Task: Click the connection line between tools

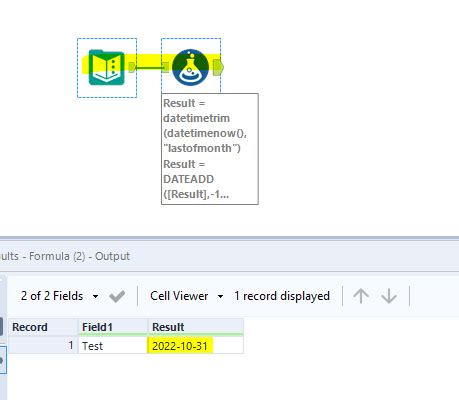Action: point(149,68)
